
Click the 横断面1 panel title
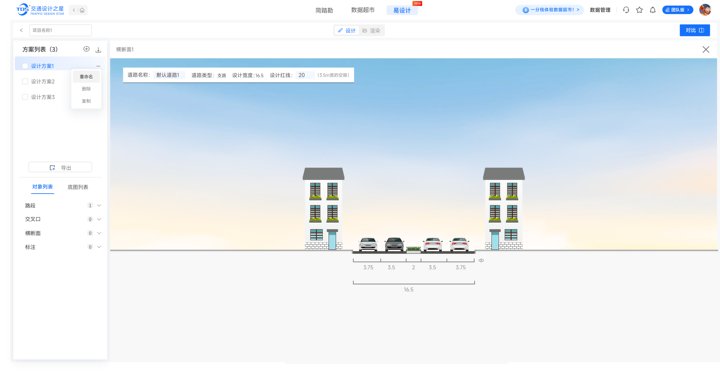click(124, 50)
